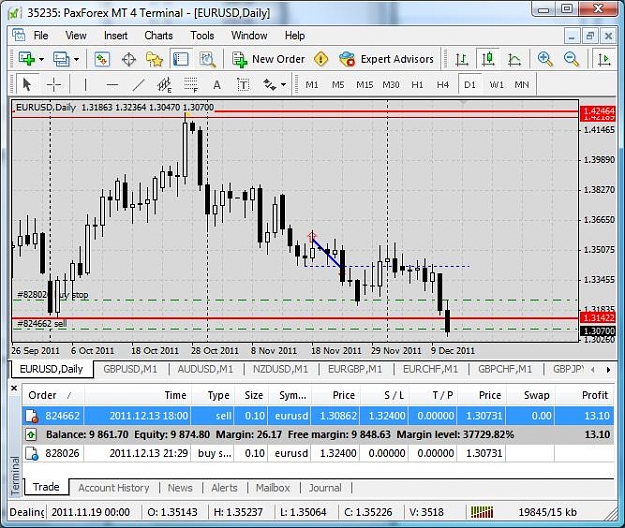Image resolution: width=625 pixels, height=528 pixels.
Task: Open the Charts menu
Action: (159, 35)
